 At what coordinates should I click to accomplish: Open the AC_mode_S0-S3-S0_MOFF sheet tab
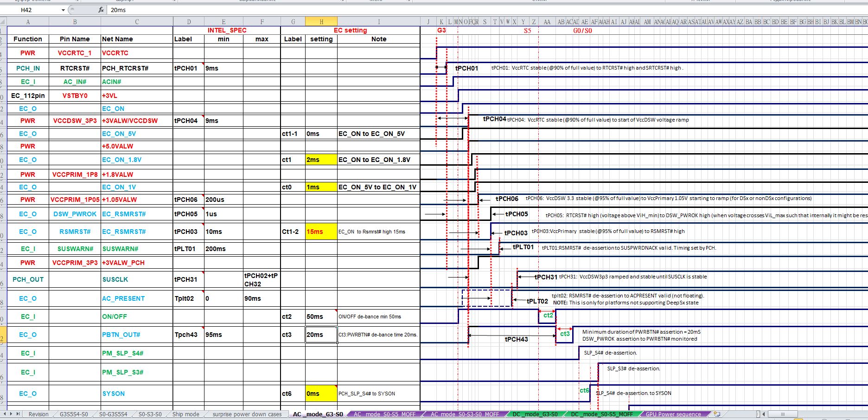click(465, 414)
